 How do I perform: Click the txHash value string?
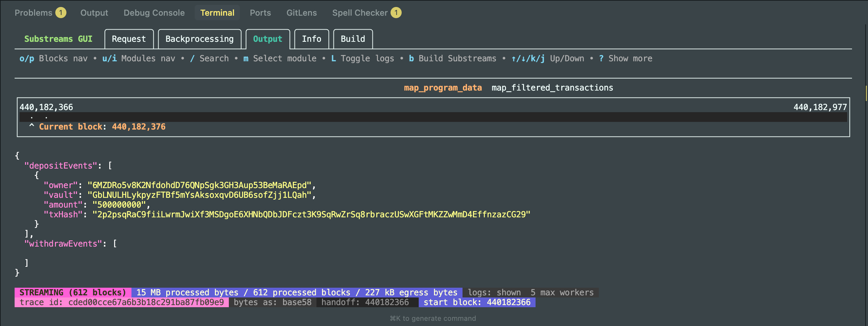(311, 215)
